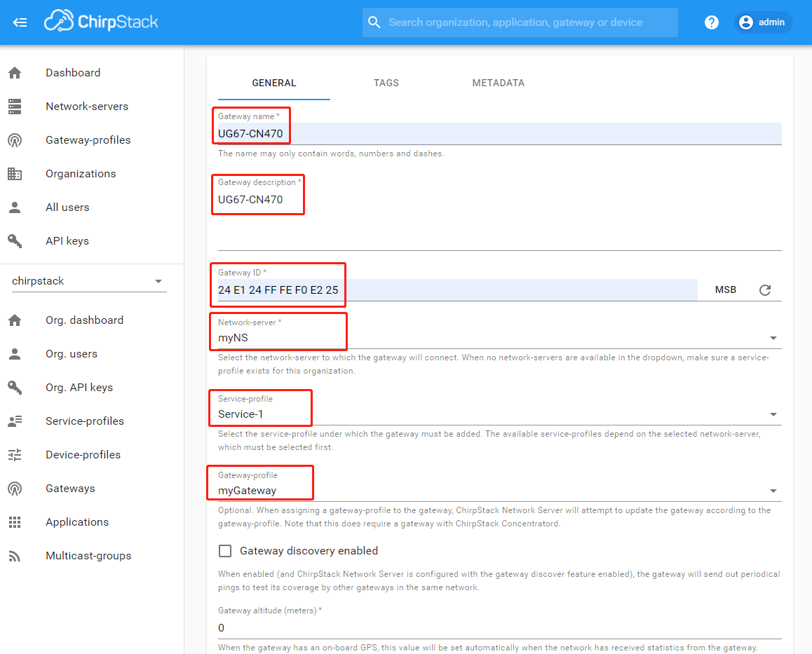Open the Service-profile dropdown
The image size is (812, 654).
coord(773,414)
